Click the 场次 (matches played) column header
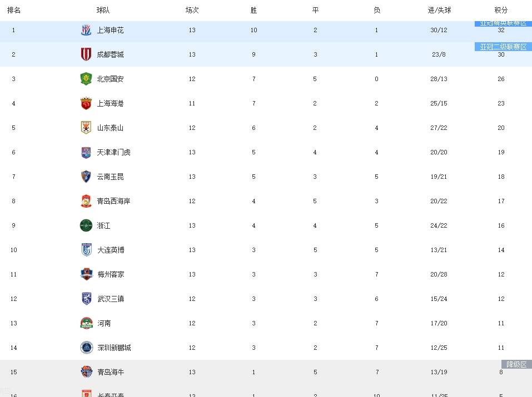Screen dimensions: 532x397 192,10
